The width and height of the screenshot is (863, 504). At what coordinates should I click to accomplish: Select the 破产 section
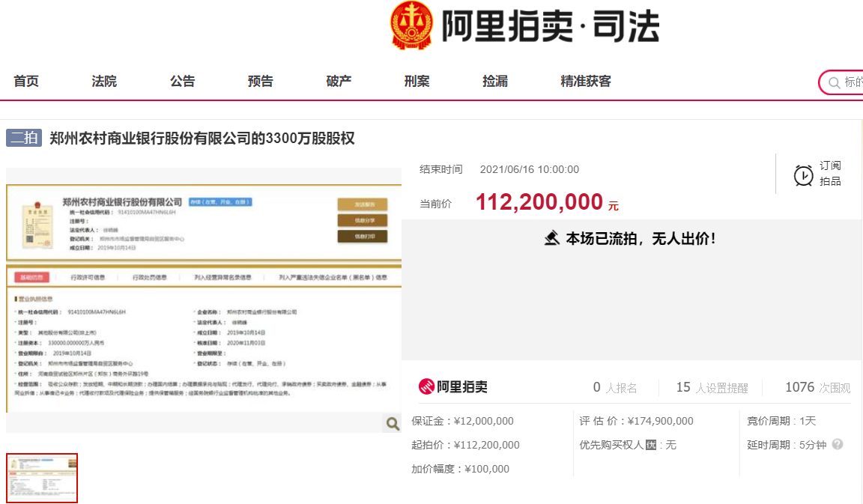pyautogui.click(x=338, y=82)
